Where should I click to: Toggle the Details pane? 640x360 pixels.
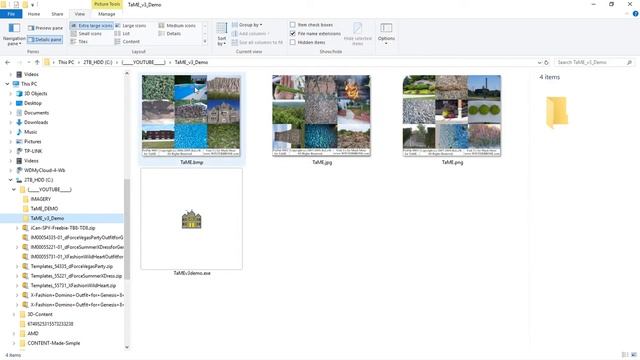pyautogui.click(x=45, y=40)
